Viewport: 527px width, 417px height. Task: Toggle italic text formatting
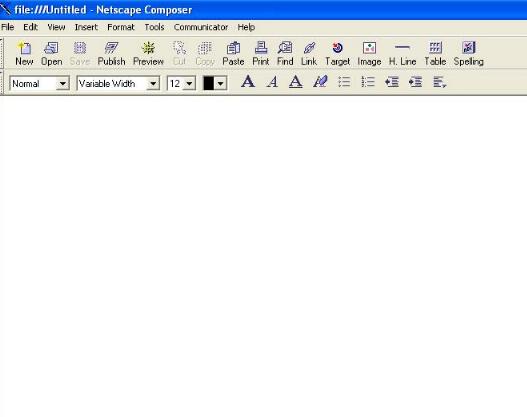(272, 82)
